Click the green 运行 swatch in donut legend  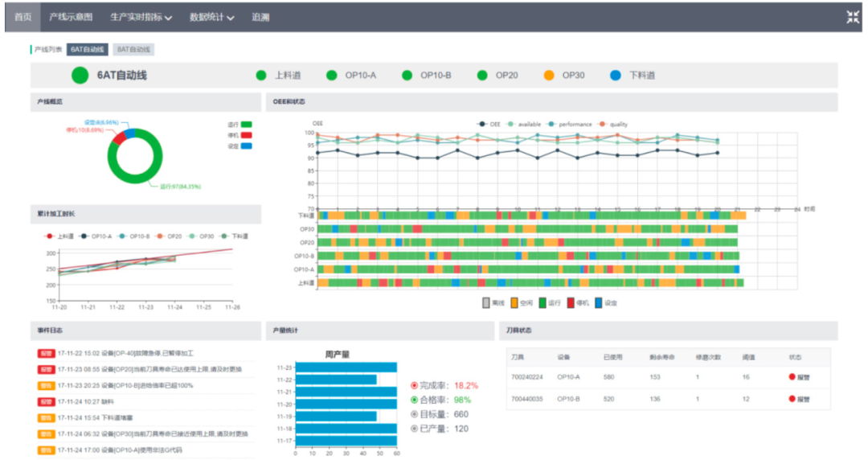click(246, 125)
